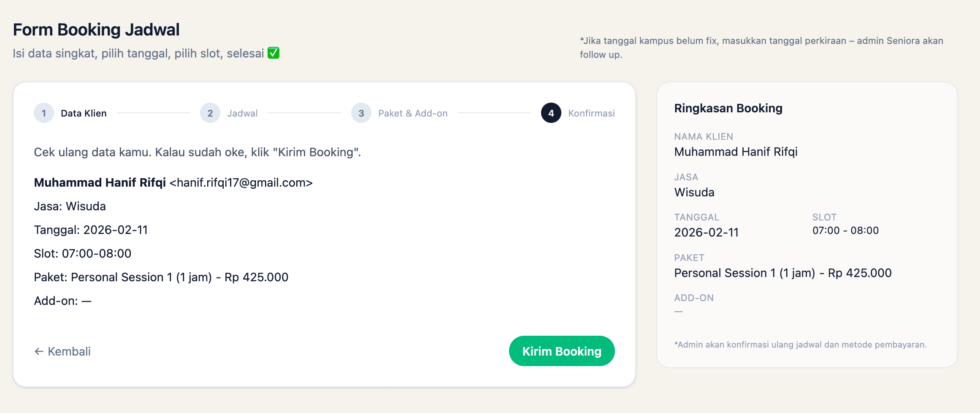Image resolution: width=980 pixels, height=413 pixels.
Task: Click the Ringkasan Booking panel title
Action: (728, 108)
